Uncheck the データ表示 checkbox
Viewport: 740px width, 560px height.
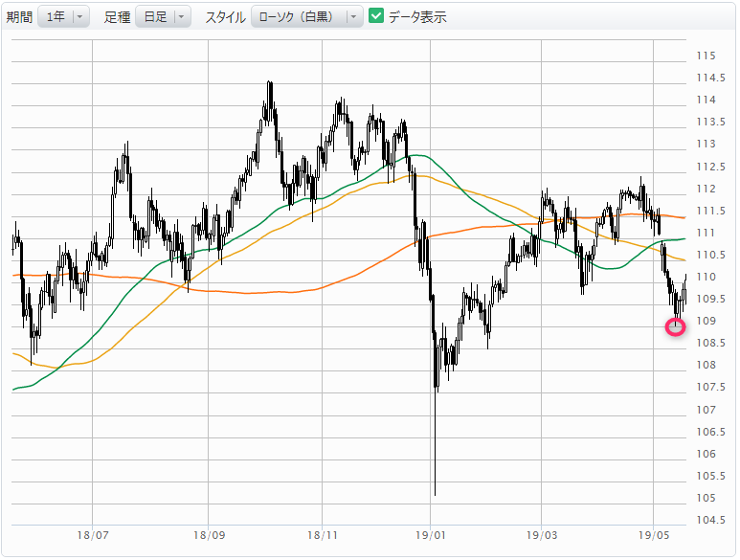375,16
